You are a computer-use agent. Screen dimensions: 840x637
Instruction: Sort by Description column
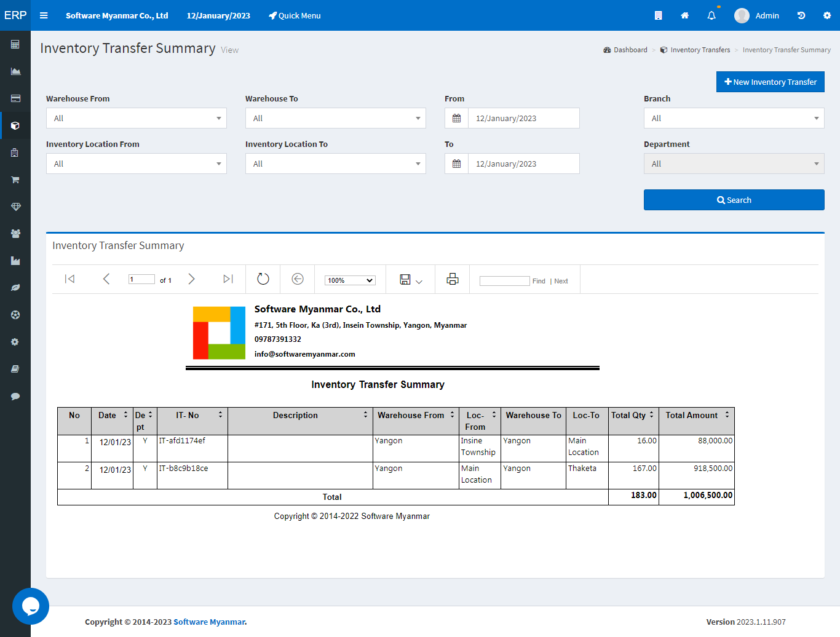coord(365,415)
